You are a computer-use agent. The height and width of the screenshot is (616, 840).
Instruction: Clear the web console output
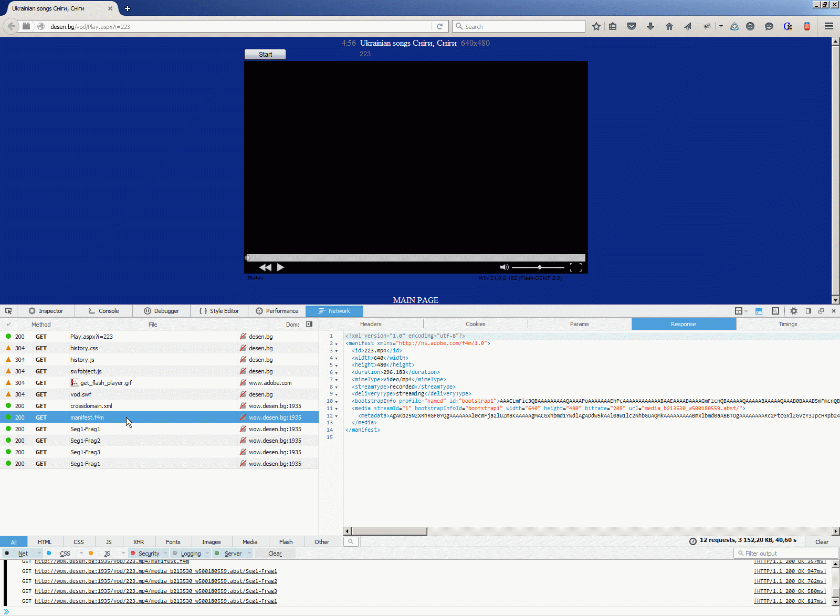pos(275,554)
